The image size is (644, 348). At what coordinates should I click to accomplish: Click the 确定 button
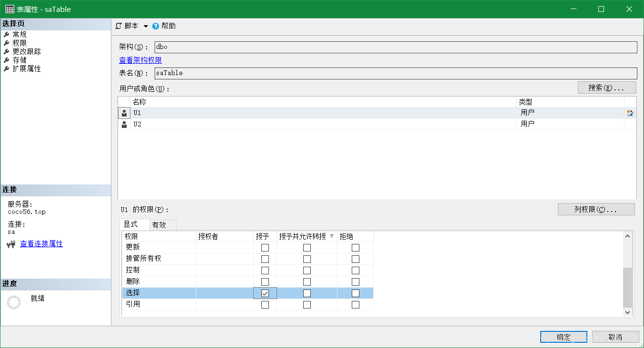pos(564,337)
